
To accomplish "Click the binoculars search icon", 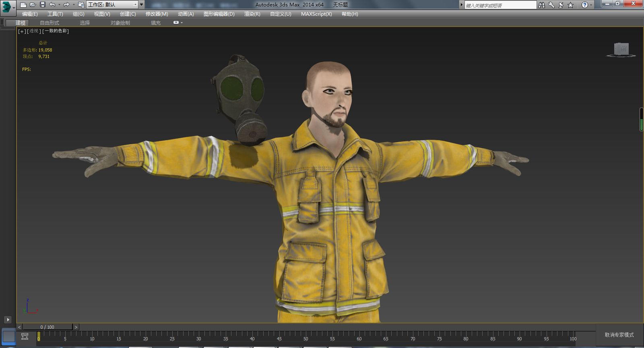I will coord(542,5).
